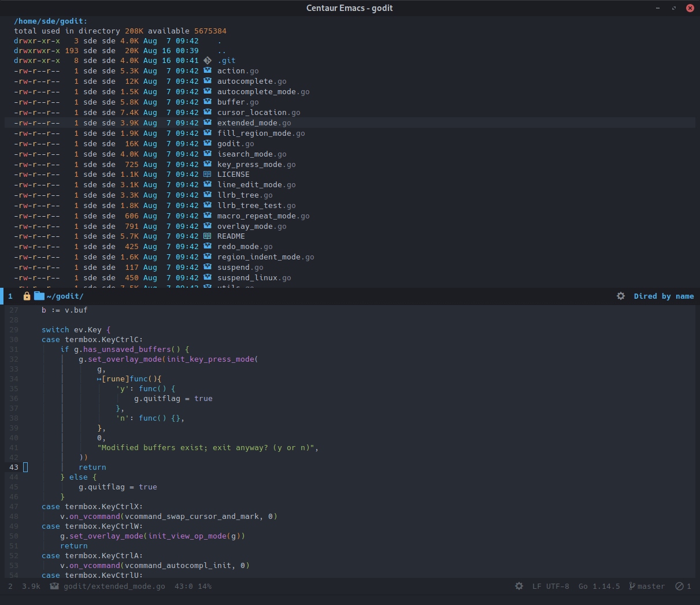The image size is (700, 605).
Task: Click the 16K size of godit.go
Action: [x=132, y=144]
